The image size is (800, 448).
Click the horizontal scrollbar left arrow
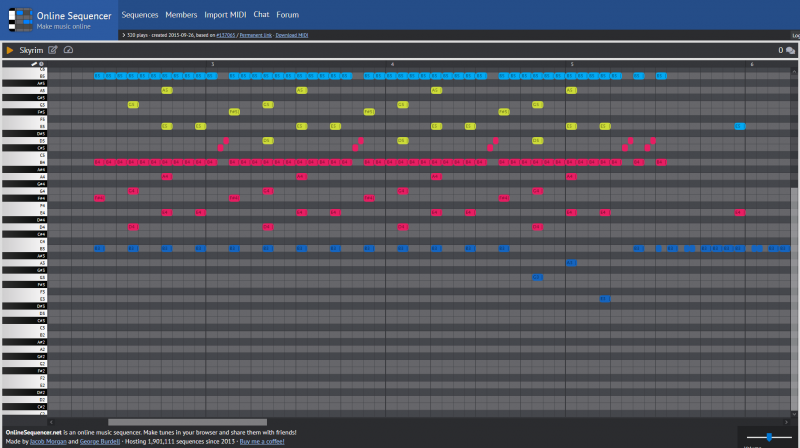pyautogui.click(x=51, y=422)
